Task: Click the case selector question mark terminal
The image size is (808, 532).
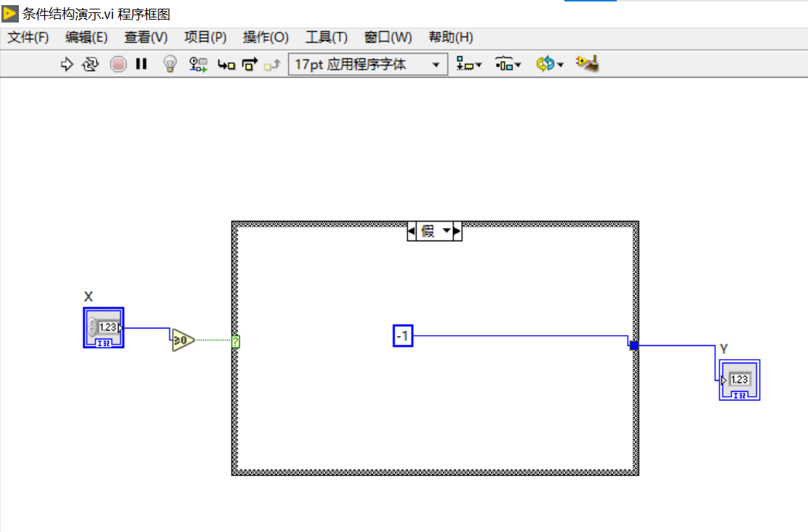Action: (x=236, y=341)
